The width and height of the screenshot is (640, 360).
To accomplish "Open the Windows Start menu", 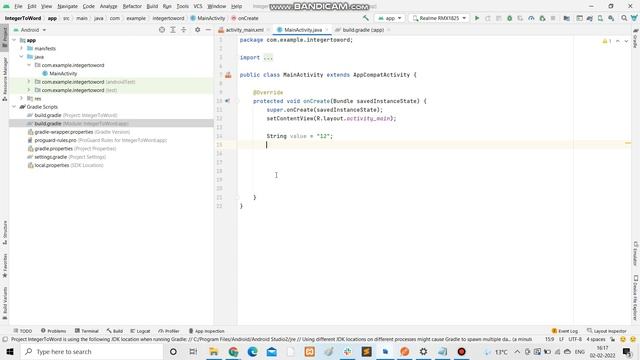I will [10, 351].
